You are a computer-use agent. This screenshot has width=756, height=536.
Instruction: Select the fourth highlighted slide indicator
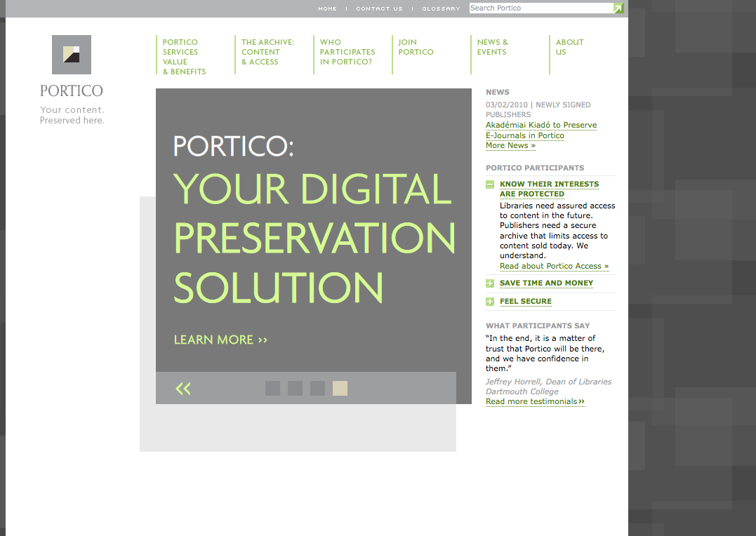pyautogui.click(x=340, y=389)
